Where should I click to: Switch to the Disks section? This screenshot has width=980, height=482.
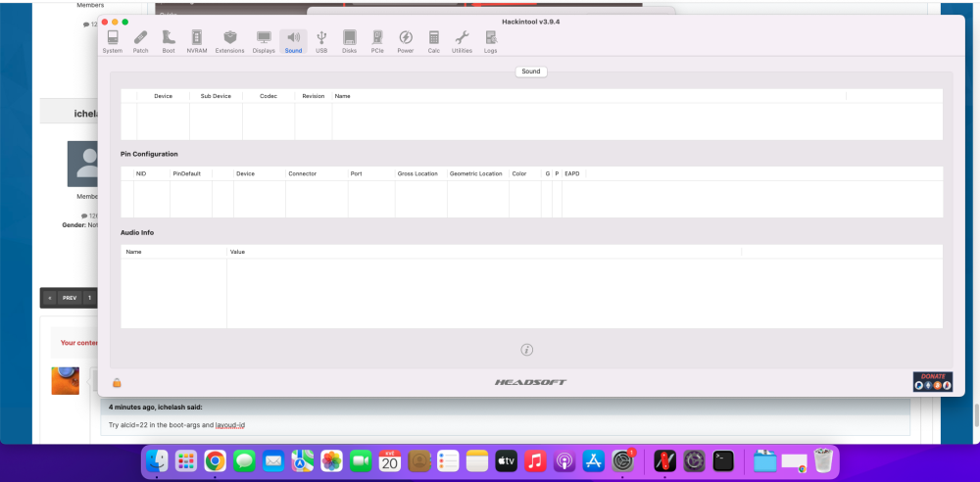click(350, 41)
